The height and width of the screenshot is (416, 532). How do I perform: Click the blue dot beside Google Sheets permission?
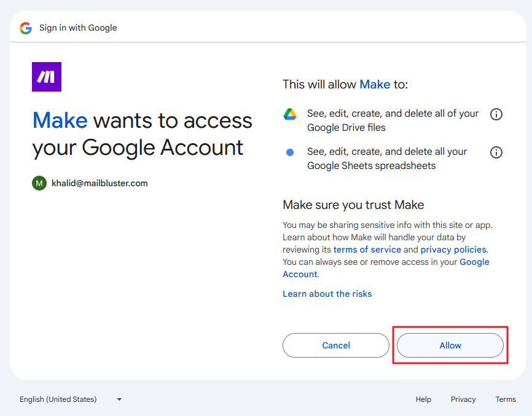pyautogui.click(x=290, y=152)
